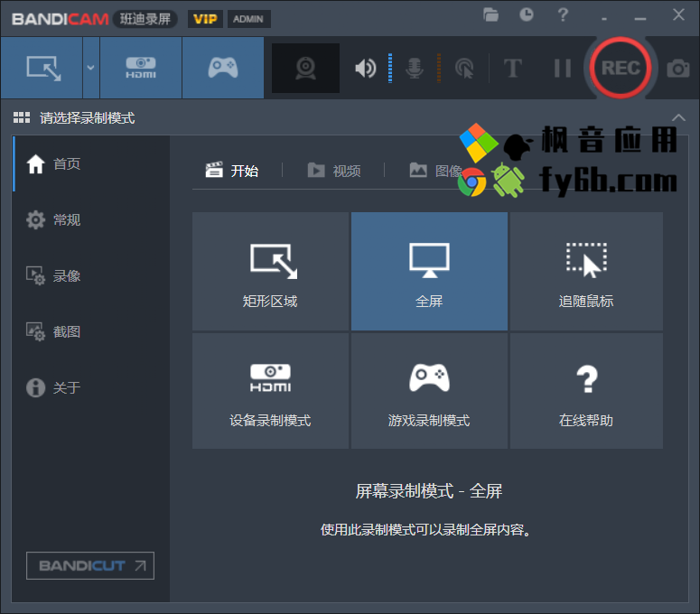Open help via the question mark in title bar
The width and height of the screenshot is (700, 614).
point(563,14)
